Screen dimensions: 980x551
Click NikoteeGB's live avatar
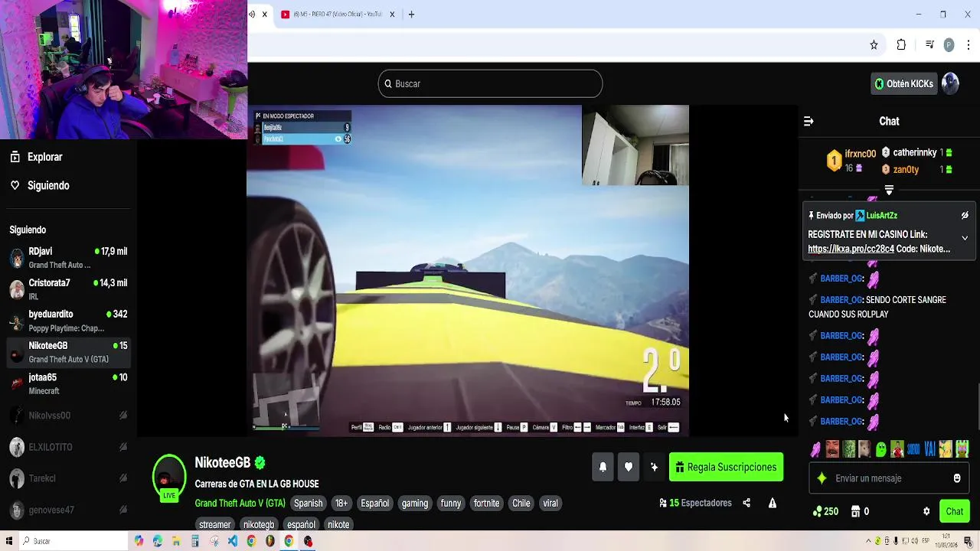point(169,477)
